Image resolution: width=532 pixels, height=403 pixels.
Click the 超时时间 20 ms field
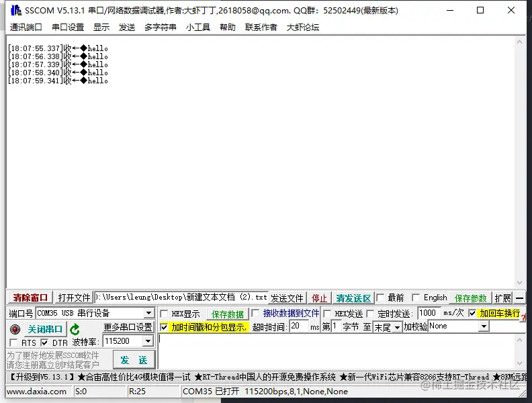tap(300, 326)
